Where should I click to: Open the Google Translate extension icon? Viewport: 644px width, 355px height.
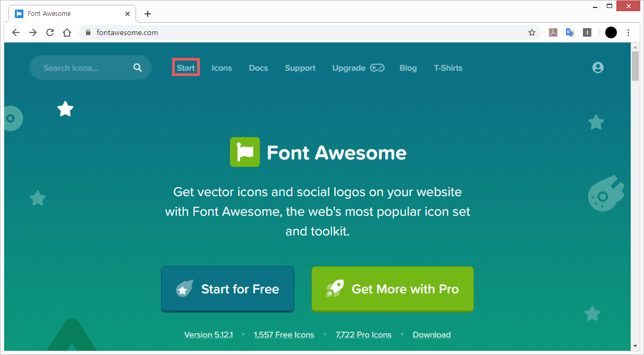570,32
